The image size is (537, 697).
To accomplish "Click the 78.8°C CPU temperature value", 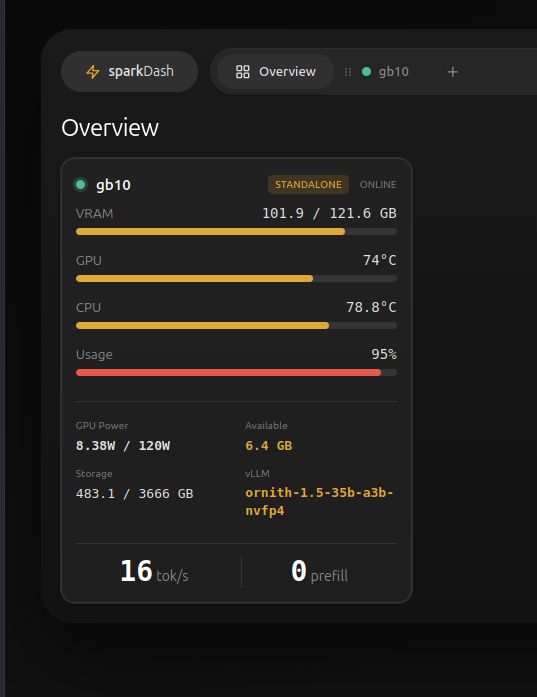I will 371,307.
